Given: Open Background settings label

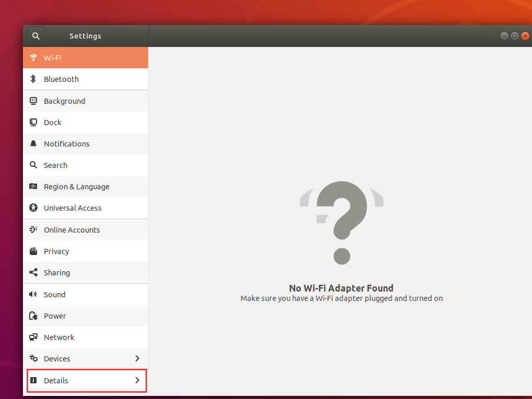Looking at the screenshot, I should [x=65, y=101].
